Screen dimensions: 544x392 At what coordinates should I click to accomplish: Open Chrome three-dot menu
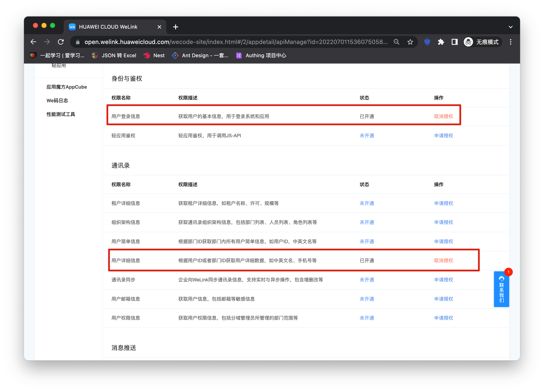(x=510, y=42)
